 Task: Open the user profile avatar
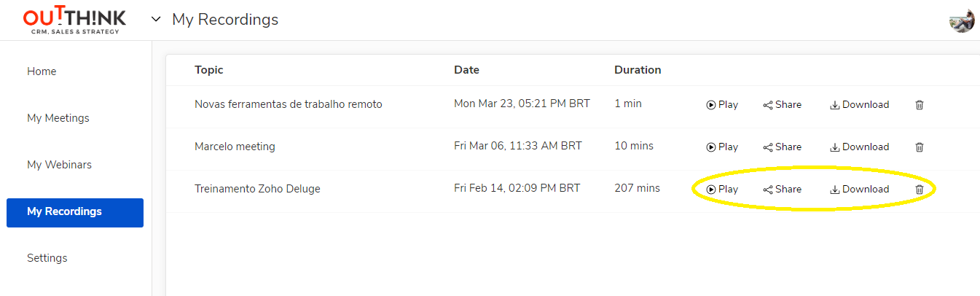pos(962,20)
